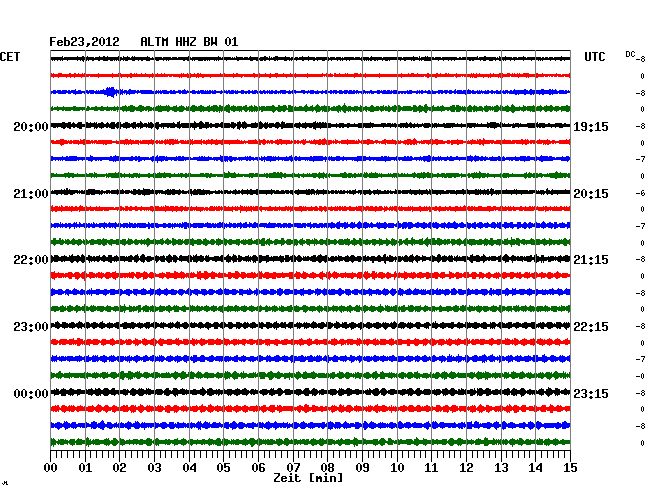Select the 21:15 UTC time label
Screen dimensions: 650x494
[x=591, y=260]
